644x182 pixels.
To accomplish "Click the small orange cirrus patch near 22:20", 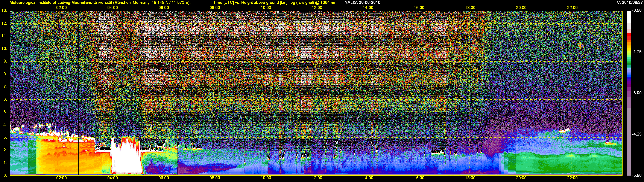I will click(581, 46).
